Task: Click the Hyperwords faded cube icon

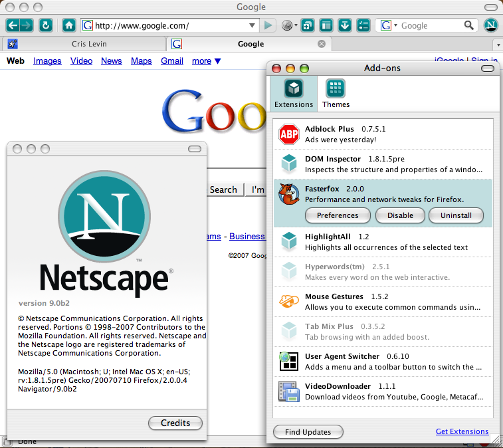Action: tap(289, 271)
